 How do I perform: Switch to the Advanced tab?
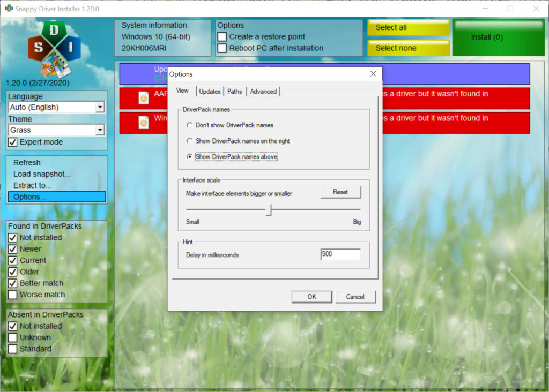click(x=263, y=92)
